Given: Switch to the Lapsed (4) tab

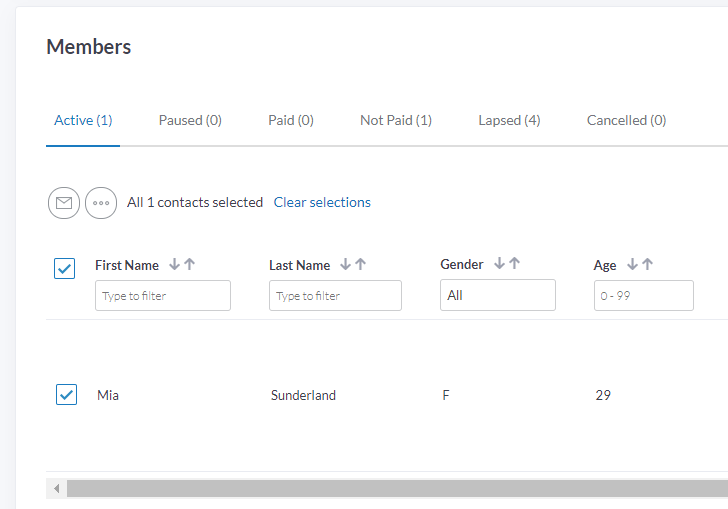Looking at the screenshot, I should tap(509, 120).
